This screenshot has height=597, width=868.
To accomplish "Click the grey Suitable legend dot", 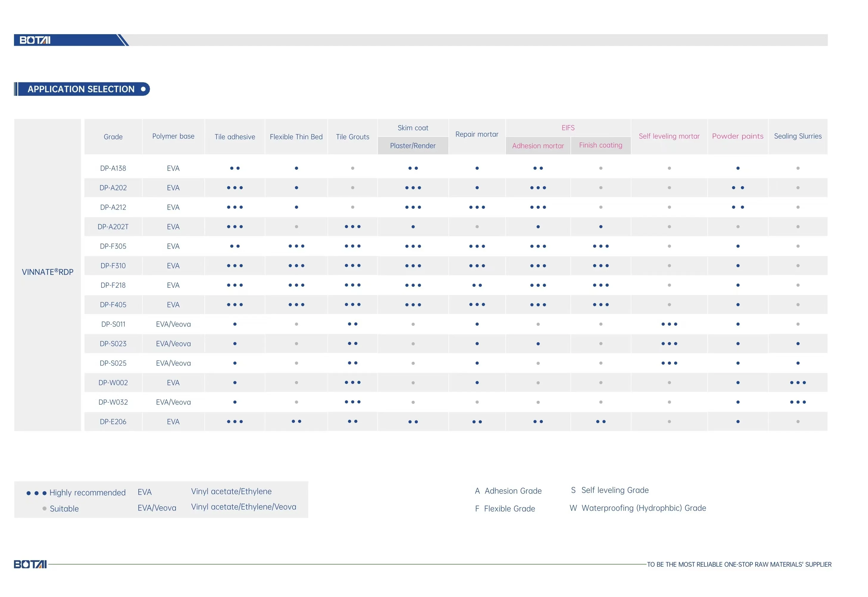I will pyautogui.click(x=45, y=509).
